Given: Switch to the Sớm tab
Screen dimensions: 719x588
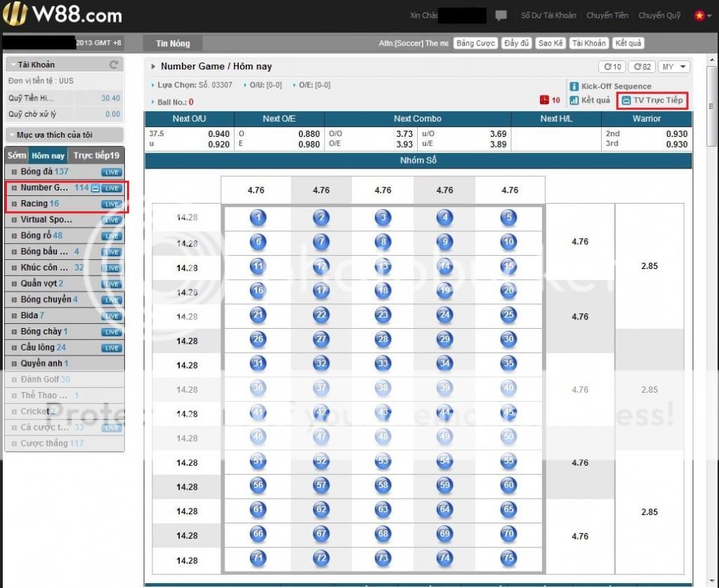Looking at the screenshot, I should [x=17, y=155].
